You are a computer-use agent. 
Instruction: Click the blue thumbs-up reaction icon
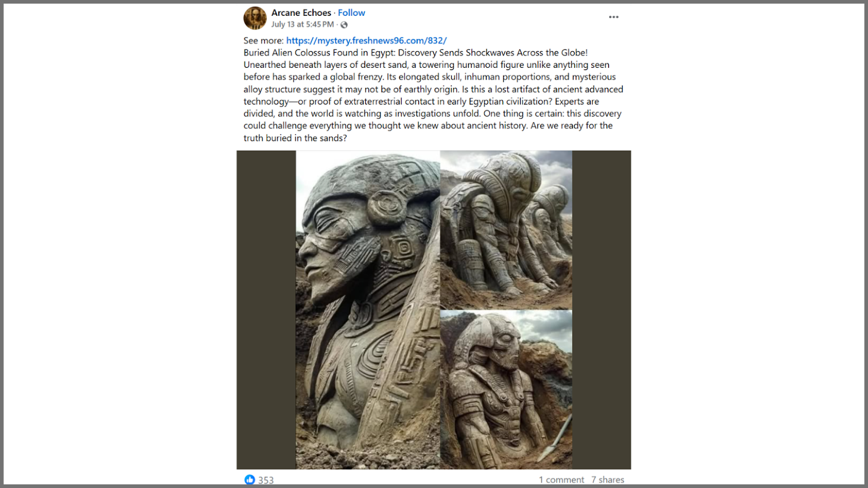(x=250, y=480)
